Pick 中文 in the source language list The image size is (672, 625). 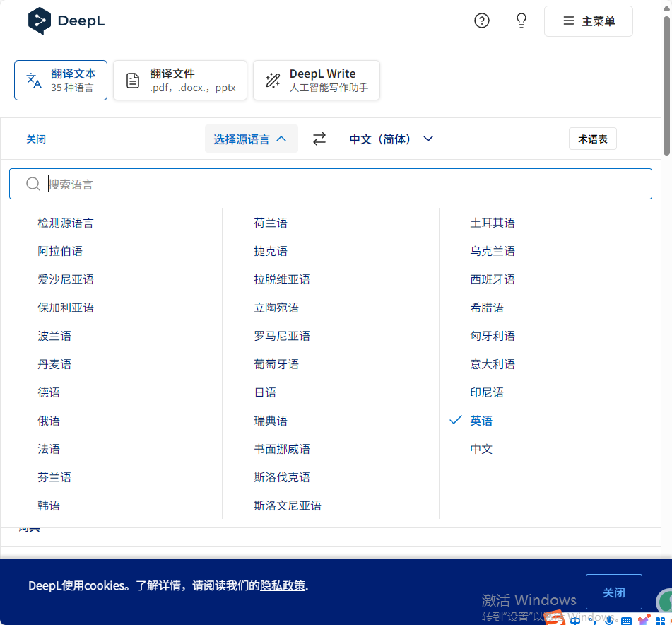481,449
